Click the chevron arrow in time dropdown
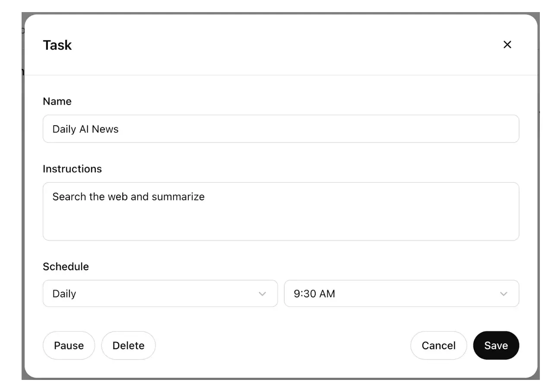This screenshot has width=558, height=392. (503, 294)
